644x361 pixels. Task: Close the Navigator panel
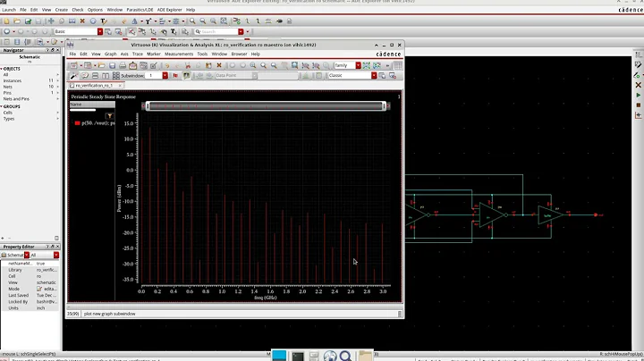pyautogui.click(x=57, y=50)
